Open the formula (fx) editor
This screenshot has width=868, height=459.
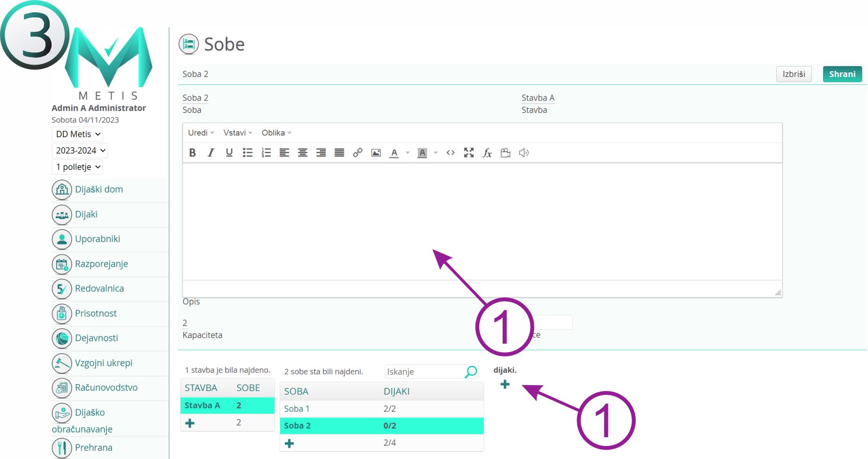pos(487,153)
